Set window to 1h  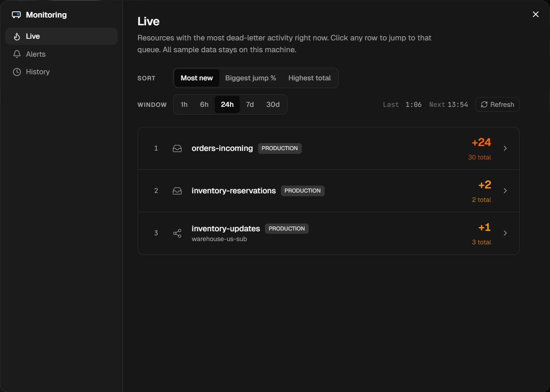click(x=184, y=104)
